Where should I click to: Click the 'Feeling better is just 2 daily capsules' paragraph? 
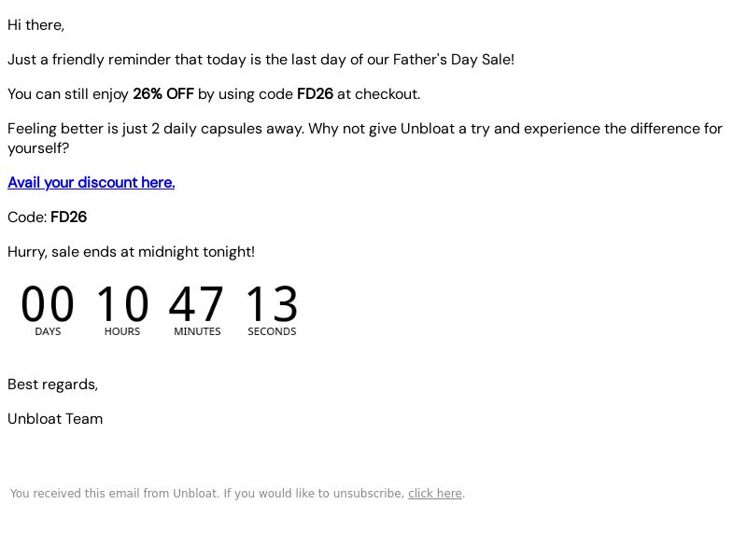click(x=365, y=138)
